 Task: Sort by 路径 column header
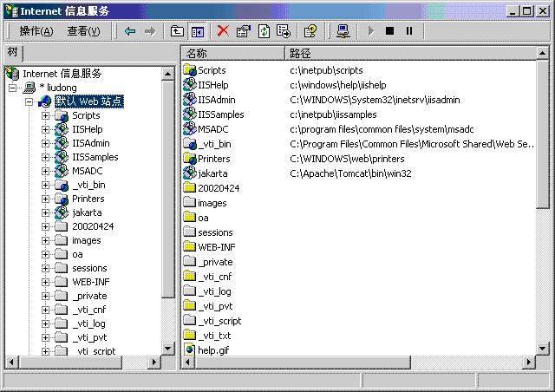click(x=410, y=54)
